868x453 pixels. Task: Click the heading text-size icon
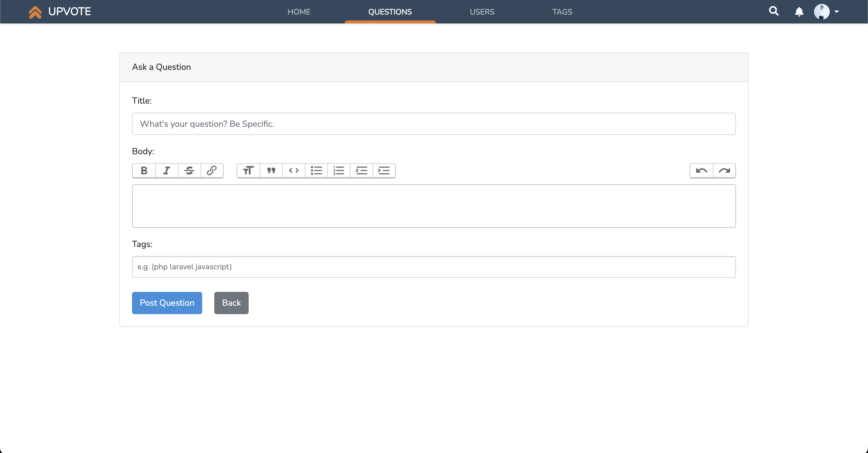[248, 170]
